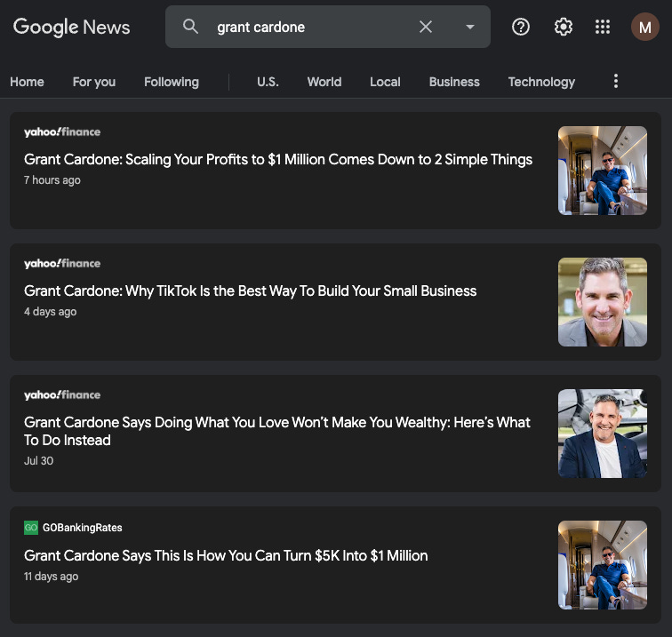Open the advanced search dropdown arrow
This screenshot has width=672, height=637.
(469, 27)
